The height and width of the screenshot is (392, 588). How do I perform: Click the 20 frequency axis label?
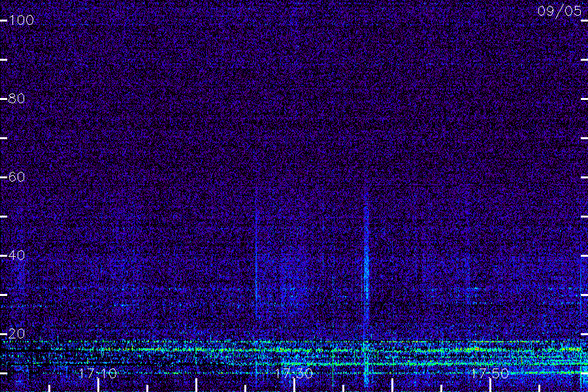click(17, 333)
